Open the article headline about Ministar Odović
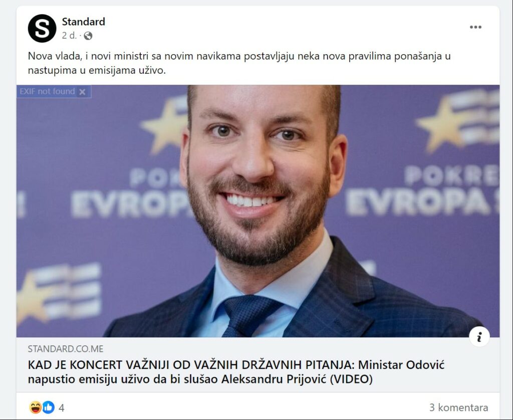Screen dimensions: 513x420 pos(236,372)
